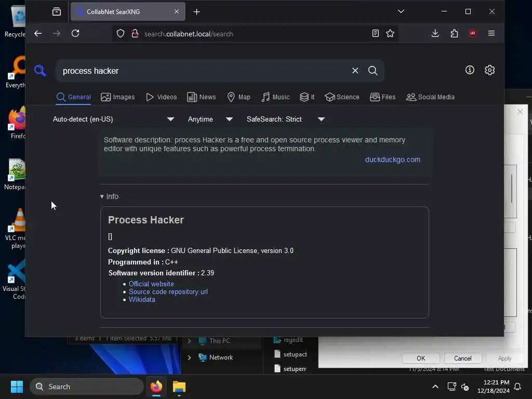Click the address bar URL
The width and height of the screenshot is (532, 399).
189,34
